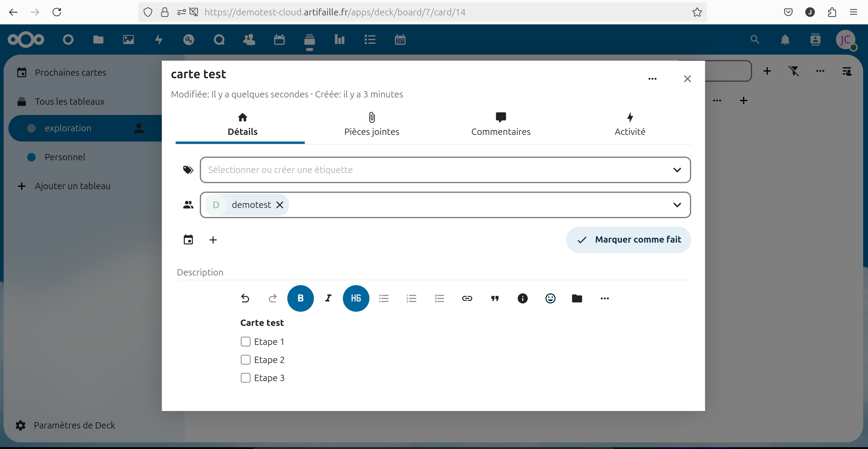Toggle the board details sidebar
The width and height of the screenshot is (868, 449).
(x=847, y=71)
